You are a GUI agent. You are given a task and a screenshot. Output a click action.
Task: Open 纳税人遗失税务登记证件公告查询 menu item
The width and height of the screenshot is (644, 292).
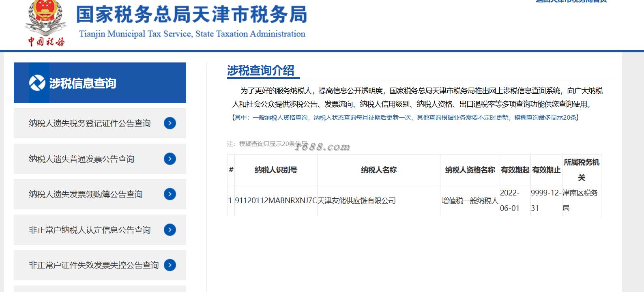tap(100, 123)
